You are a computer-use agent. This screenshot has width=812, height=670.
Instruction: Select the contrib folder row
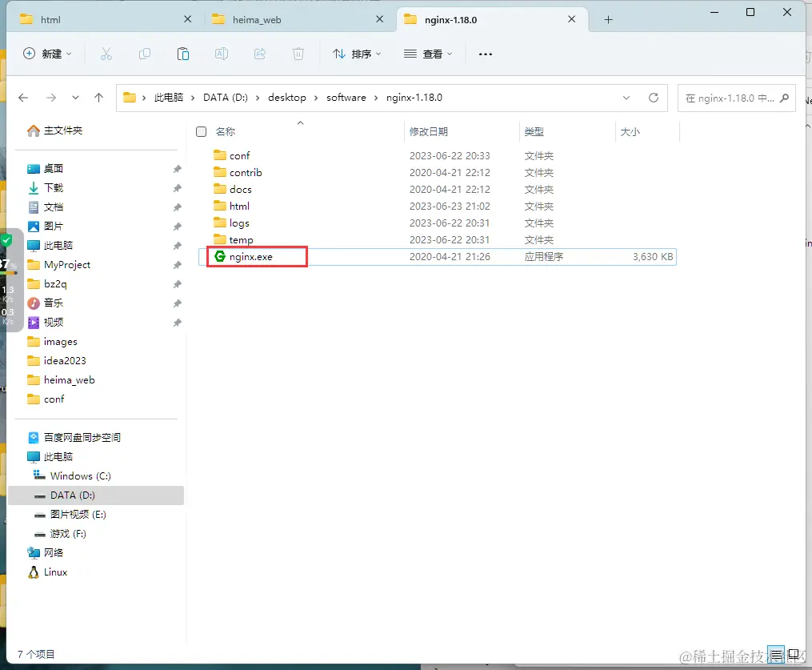coord(438,173)
